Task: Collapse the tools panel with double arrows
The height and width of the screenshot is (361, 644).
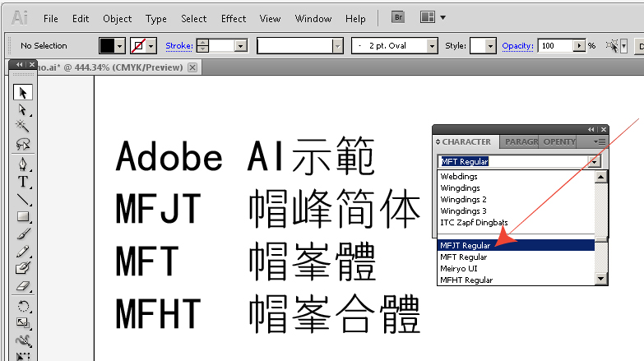Action: pyautogui.click(x=19, y=64)
